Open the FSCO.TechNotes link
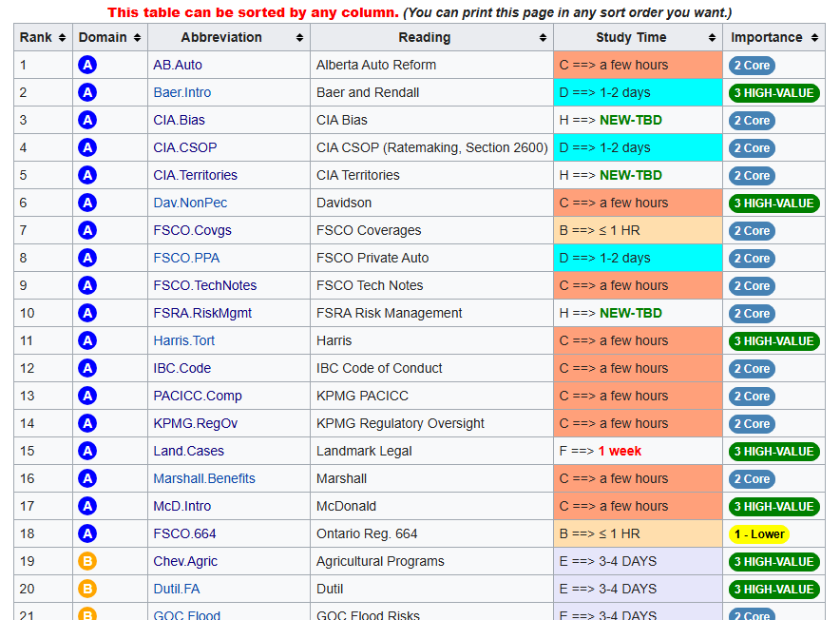The height and width of the screenshot is (620, 840). pos(204,285)
